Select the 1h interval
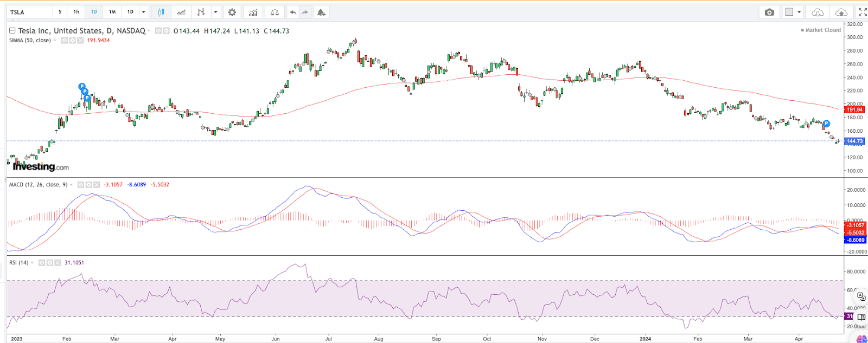The height and width of the screenshot is (343, 868). (x=76, y=12)
